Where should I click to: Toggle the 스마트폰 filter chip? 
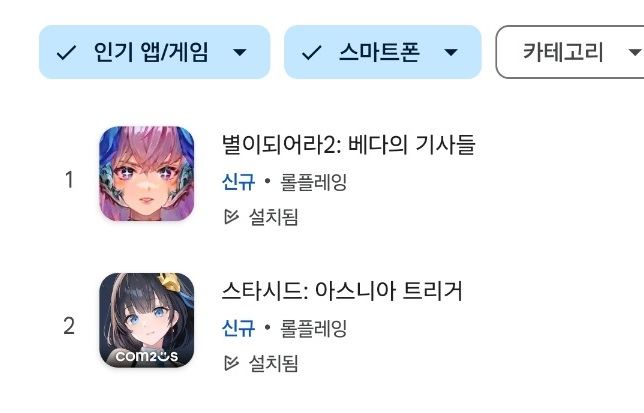[382, 52]
